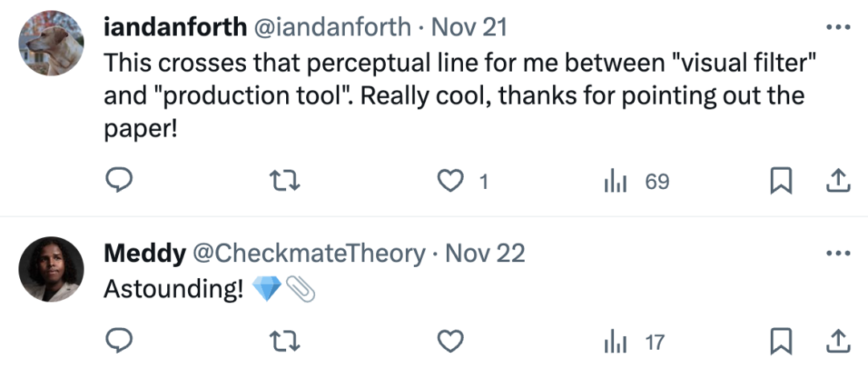Screen dimensions: 868x369
Task: Bookmark iandanforth's tweet
Action: 780,182
